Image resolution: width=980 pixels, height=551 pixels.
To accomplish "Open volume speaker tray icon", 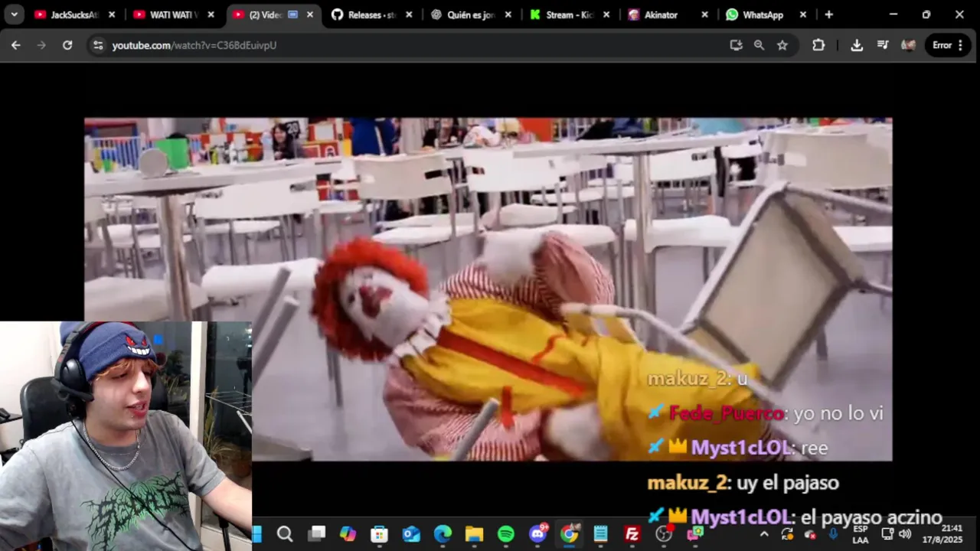I will coord(905,534).
